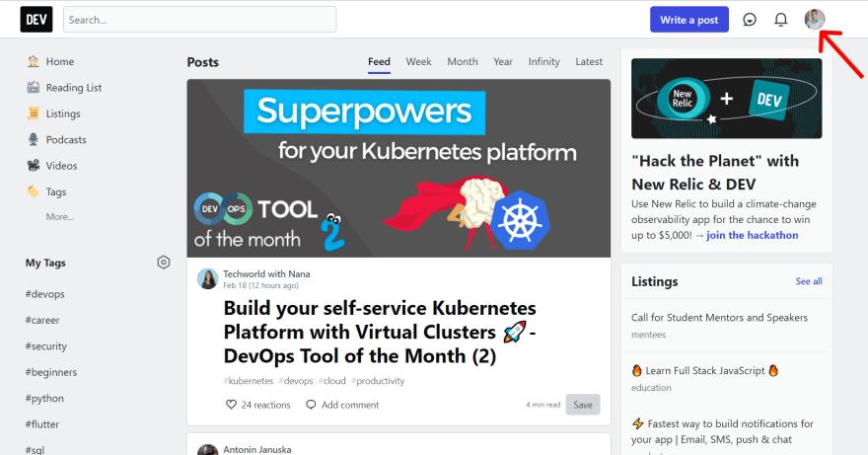
Task: Click the DEV logo
Action: pyautogui.click(x=36, y=20)
